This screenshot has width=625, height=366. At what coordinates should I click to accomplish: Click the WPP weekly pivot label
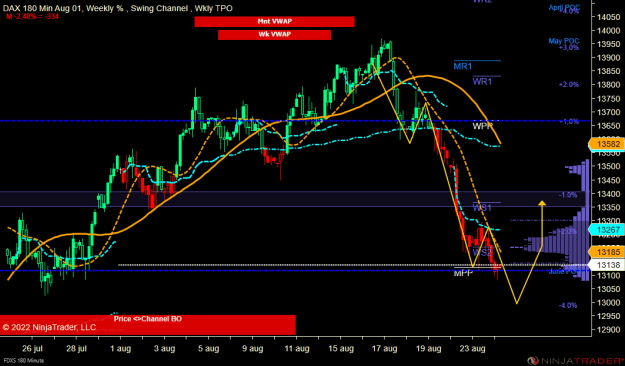[482, 126]
